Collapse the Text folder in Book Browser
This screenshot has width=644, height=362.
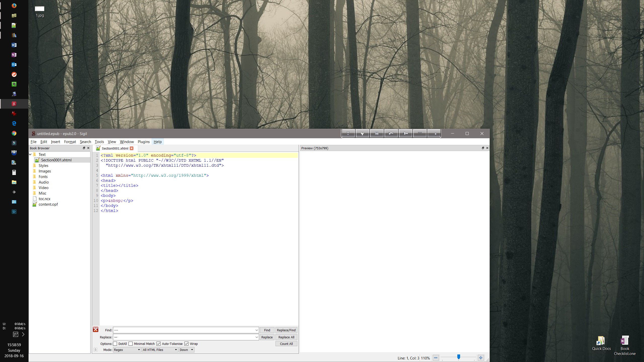[30, 154]
